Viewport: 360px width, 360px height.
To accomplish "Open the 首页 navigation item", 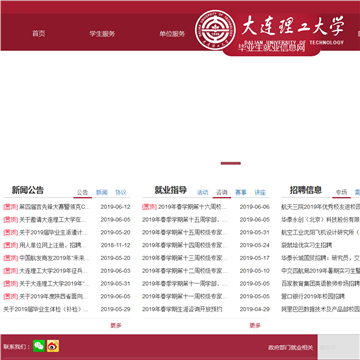I will 39,34.
